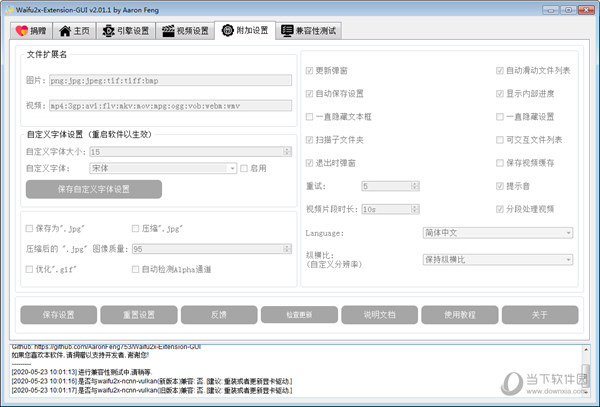600x407 pixels.
Task: Switch to the 主页 tab
Action: (x=74, y=31)
